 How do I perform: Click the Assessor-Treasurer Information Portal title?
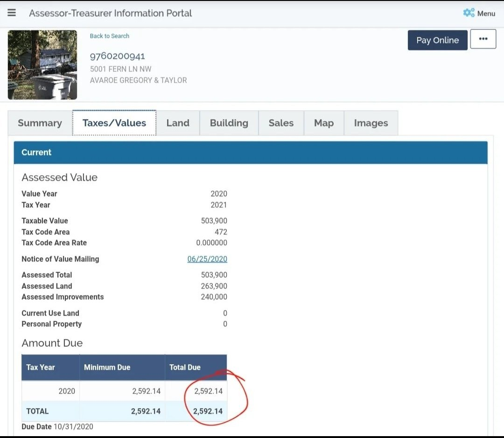tap(110, 13)
